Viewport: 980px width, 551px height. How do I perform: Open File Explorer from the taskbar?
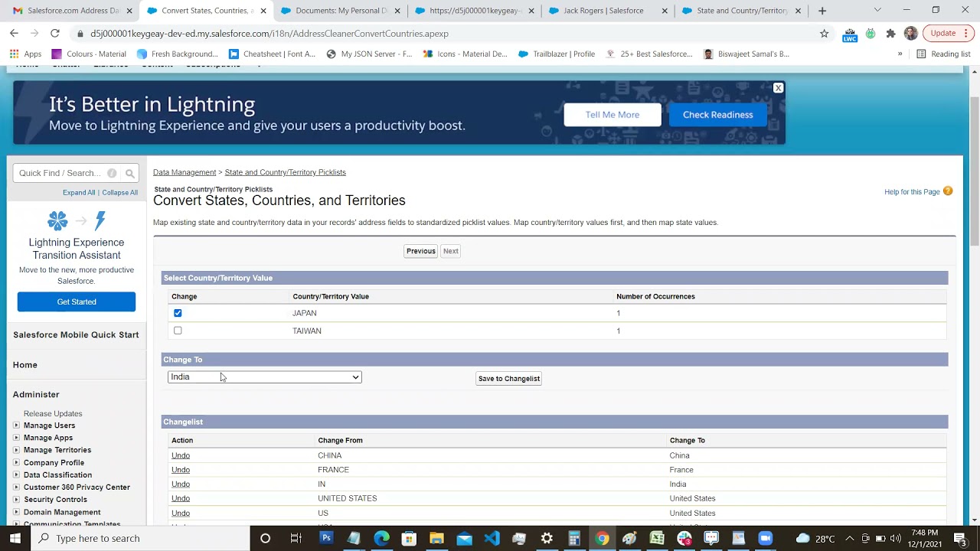436,538
